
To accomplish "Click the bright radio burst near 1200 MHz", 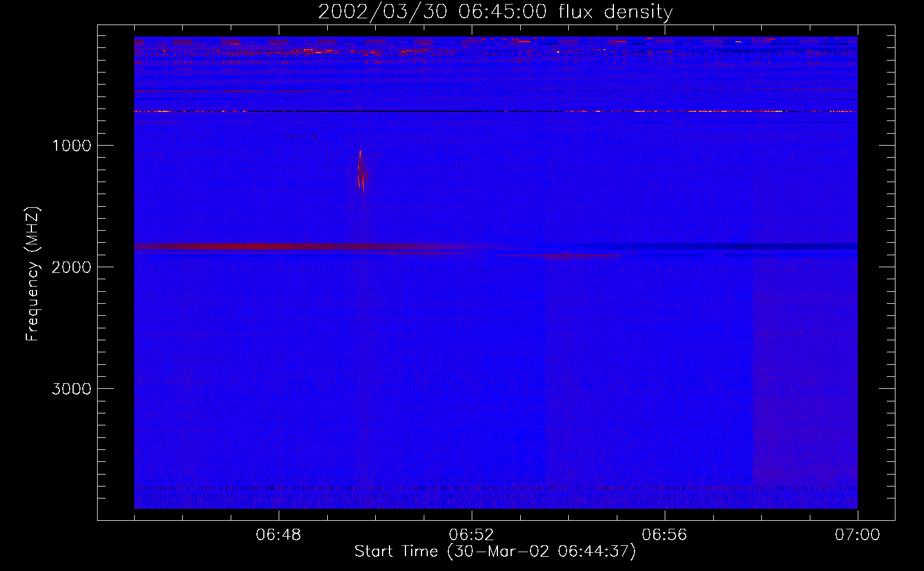I will coord(362,173).
